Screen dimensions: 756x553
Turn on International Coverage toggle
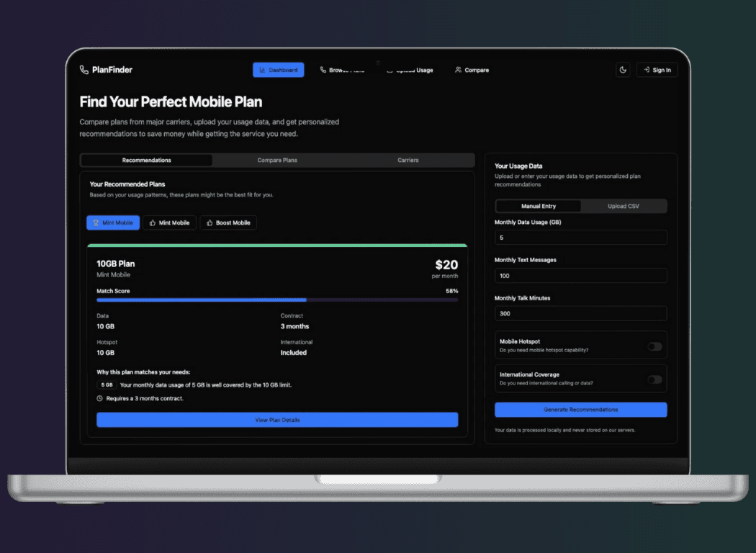(654, 380)
